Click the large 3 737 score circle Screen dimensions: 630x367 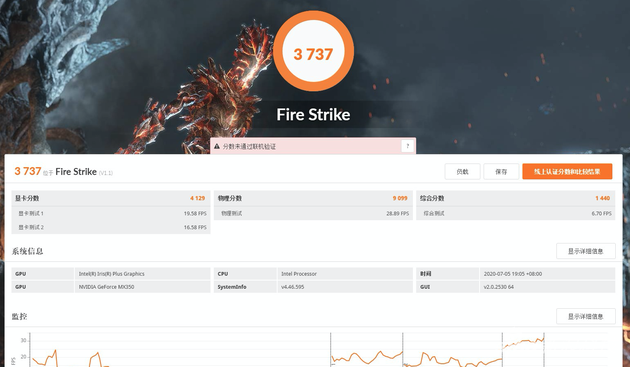(313, 51)
